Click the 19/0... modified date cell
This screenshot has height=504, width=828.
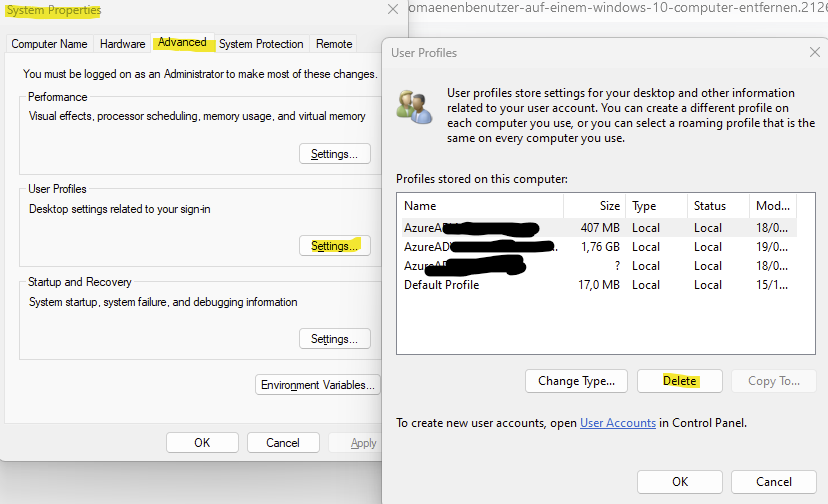click(x=772, y=247)
